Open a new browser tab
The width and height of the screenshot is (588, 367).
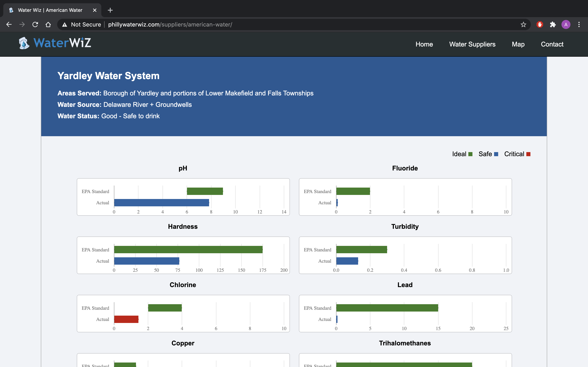pyautogui.click(x=110, y=10)
